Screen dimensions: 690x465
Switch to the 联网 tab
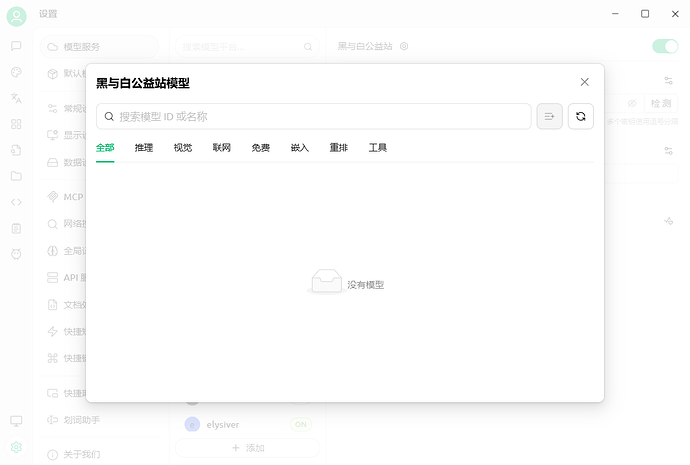[222, 148]
